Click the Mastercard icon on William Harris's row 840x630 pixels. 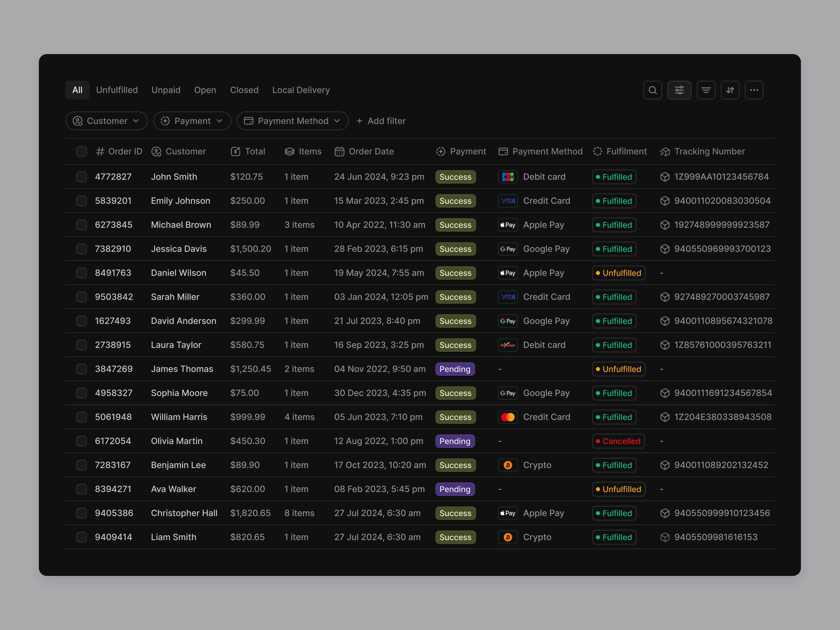click(x=508, y=417)
